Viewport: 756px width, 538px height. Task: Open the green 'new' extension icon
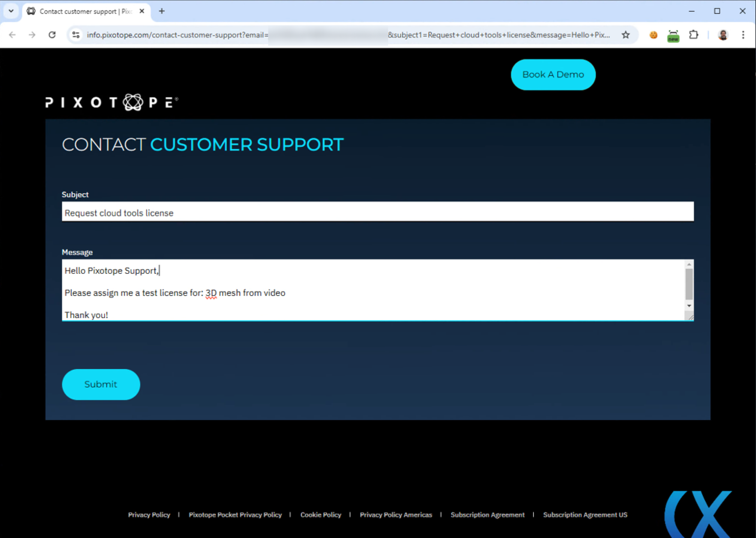[673, 36]
